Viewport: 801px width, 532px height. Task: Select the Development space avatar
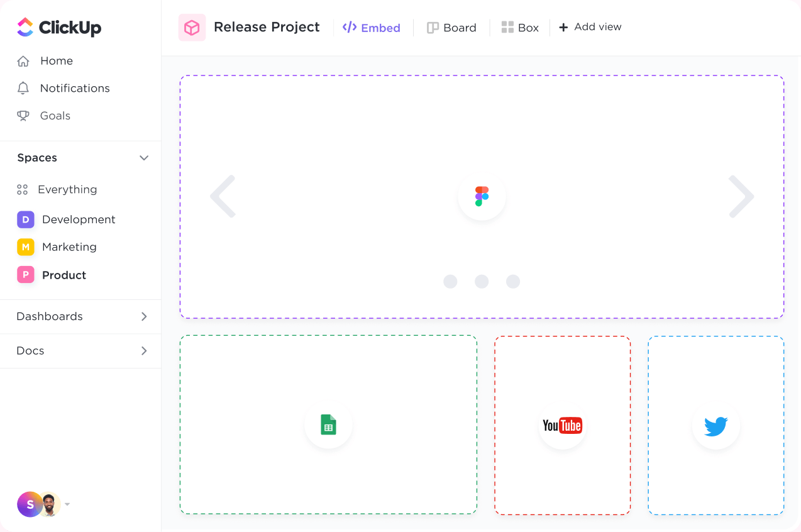click(25, 219)
